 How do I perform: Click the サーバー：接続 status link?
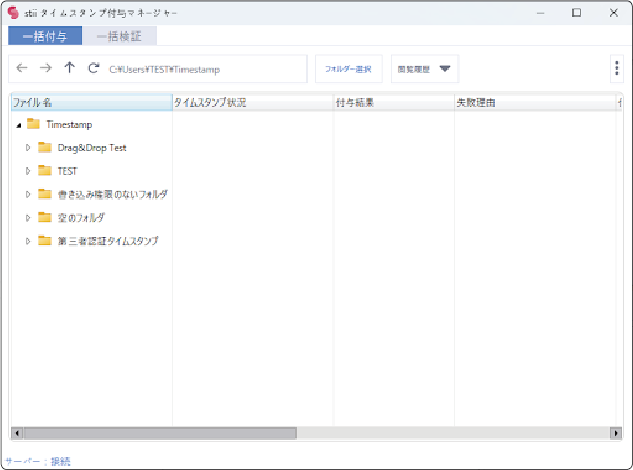[x=37, y=461]
